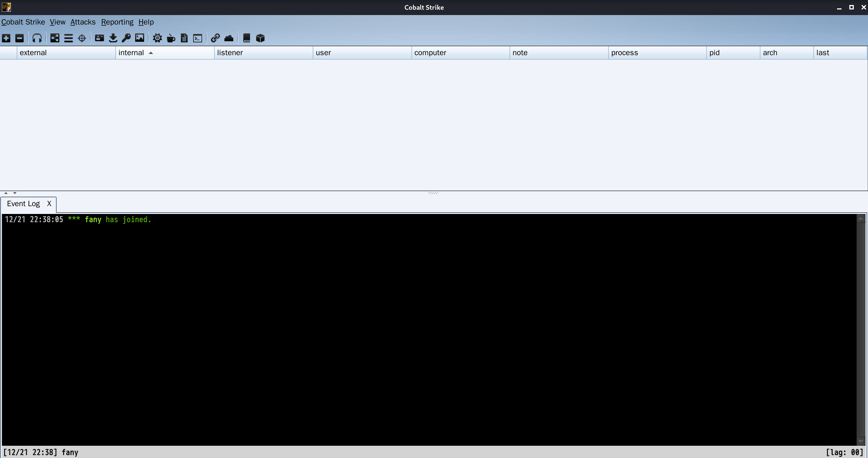Switch to the pivot graph view
Screen dimensions: 868x458
(54, 38)
